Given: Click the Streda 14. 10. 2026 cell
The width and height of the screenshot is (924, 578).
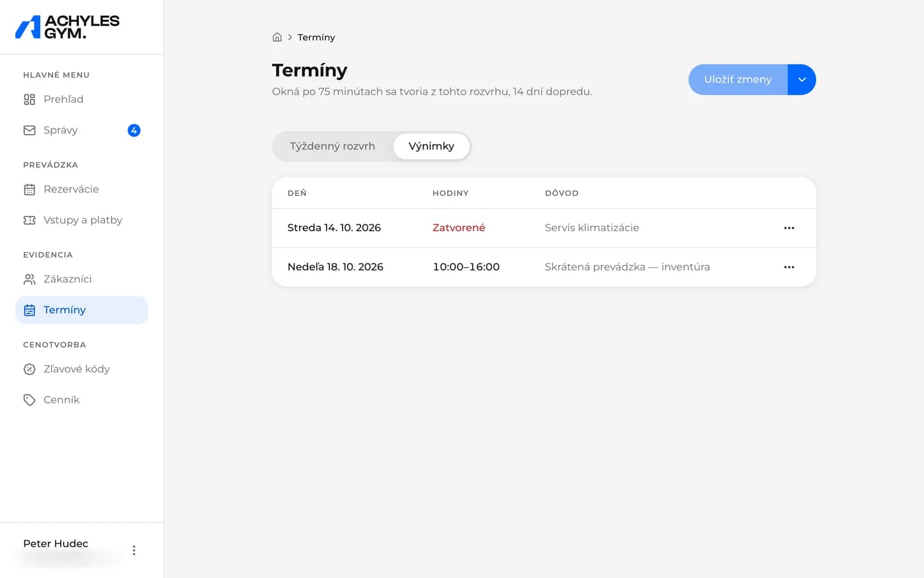Looking at the screenshot, I should point(334,228).
